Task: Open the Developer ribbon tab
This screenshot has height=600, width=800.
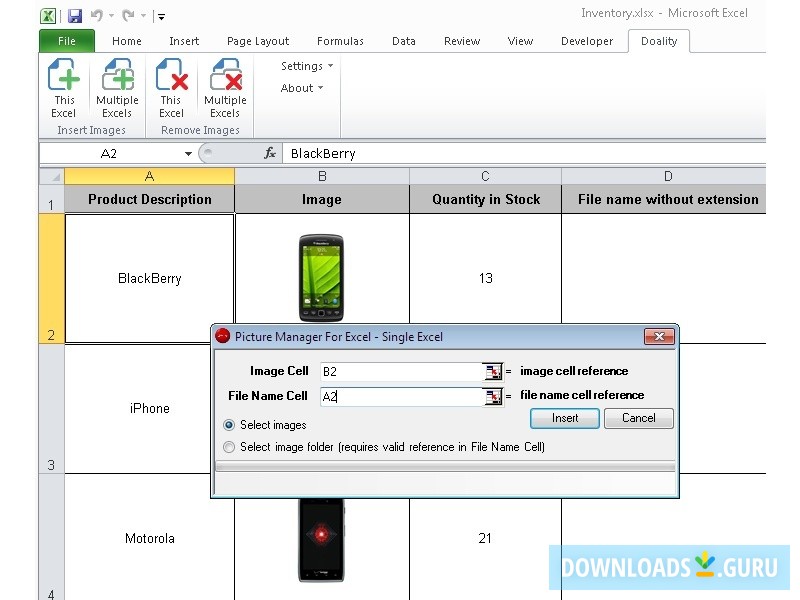Action: (x=587, y=41)
